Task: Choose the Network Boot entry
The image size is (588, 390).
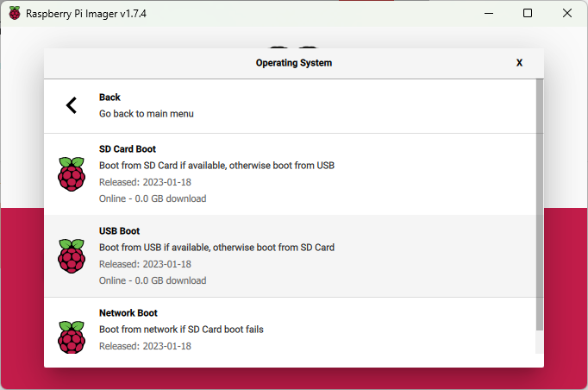Action: [x=290, y=326]
